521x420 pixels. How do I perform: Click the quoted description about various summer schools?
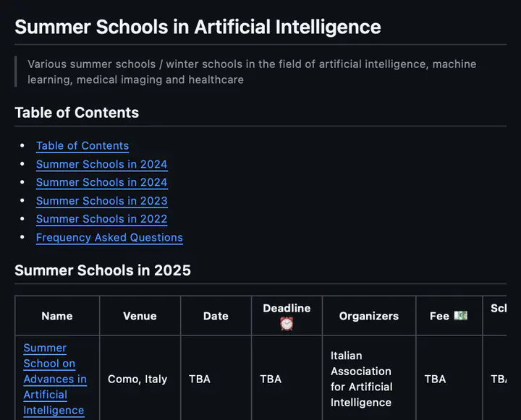click(252, 72)
